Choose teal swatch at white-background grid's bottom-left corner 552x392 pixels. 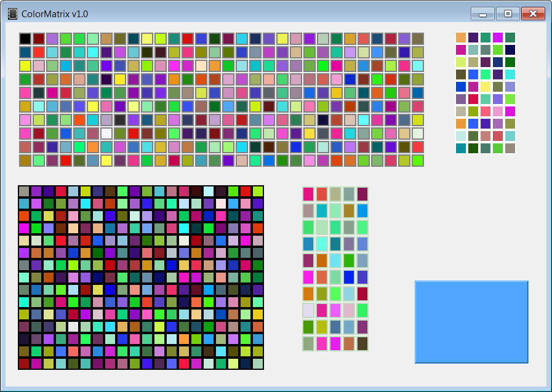point(461,148)
